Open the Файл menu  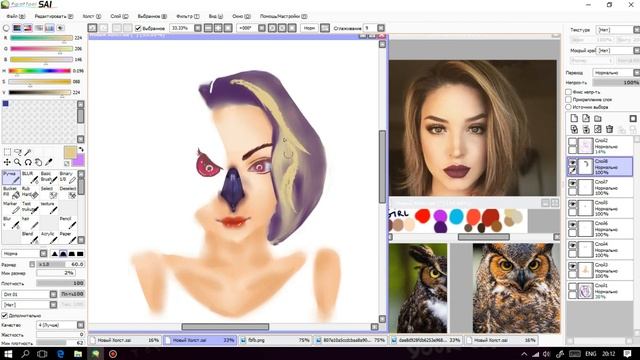click(16, 16)
